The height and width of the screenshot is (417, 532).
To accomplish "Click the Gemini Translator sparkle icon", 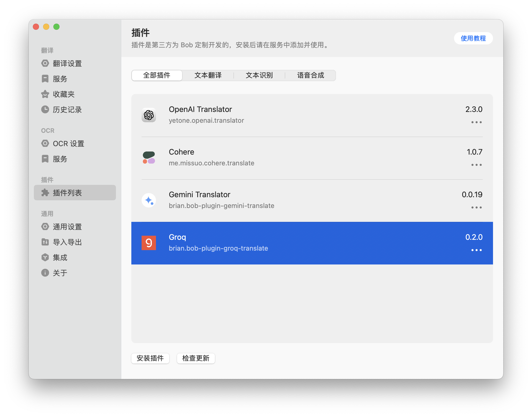I will (x=149, y=200).
